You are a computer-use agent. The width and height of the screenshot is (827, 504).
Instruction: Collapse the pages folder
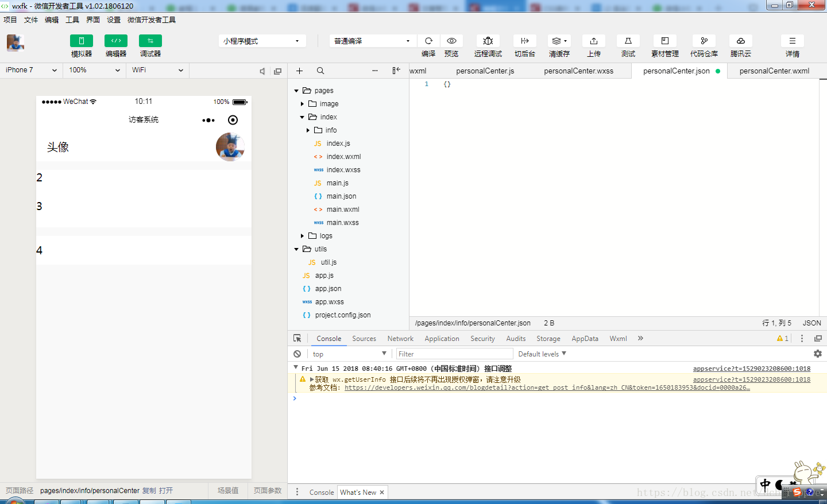[x=296, y=91]
